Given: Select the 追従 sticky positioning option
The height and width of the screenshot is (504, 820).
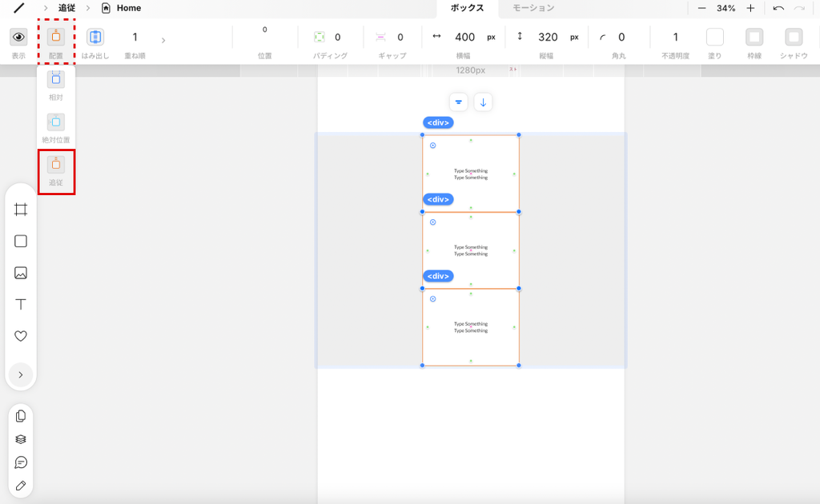Looking at the screenshot, I should point(56,164).
